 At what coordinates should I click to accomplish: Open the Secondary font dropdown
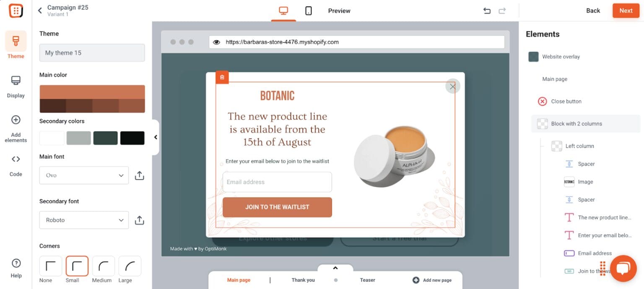pyautogui.click(x=83, y=220)
